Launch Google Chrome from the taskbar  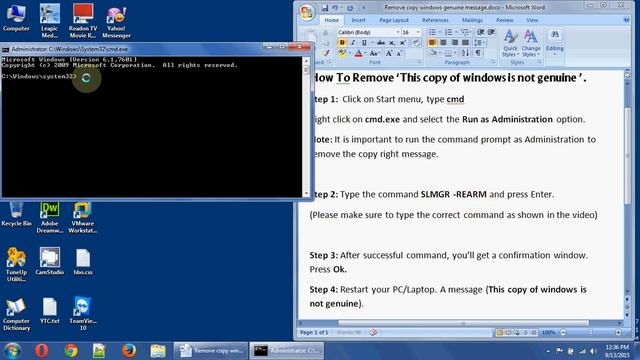[71, 351]
